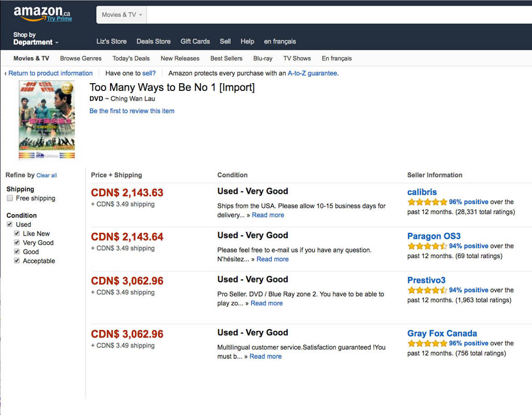
Task: Uncheck the Like New condition filter
Action: (x=17, y=234)
